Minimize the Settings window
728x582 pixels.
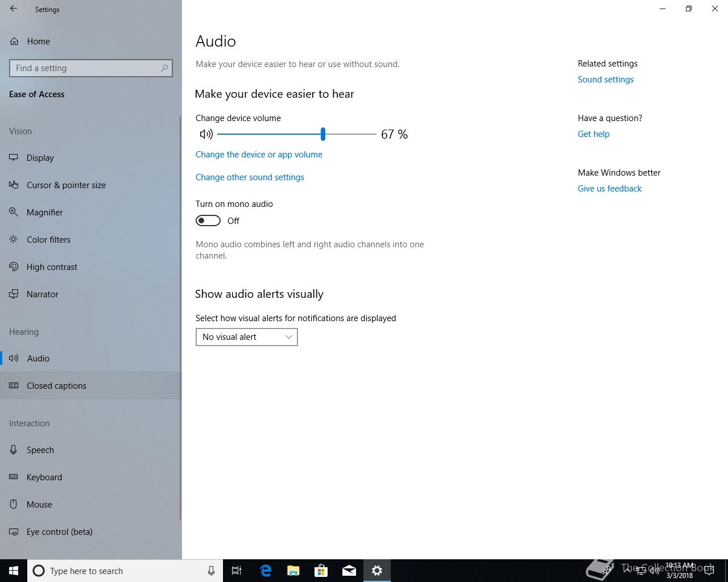(x=663, y=9)
